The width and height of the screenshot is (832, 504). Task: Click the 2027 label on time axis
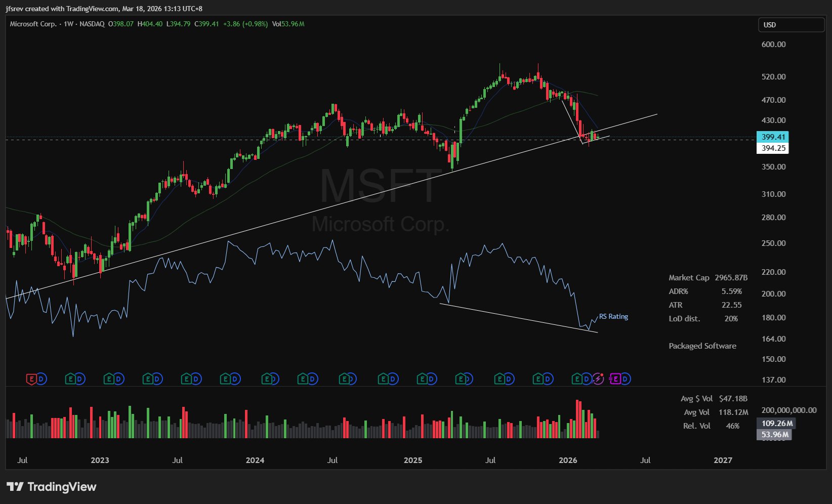click(x=723, y=460)
